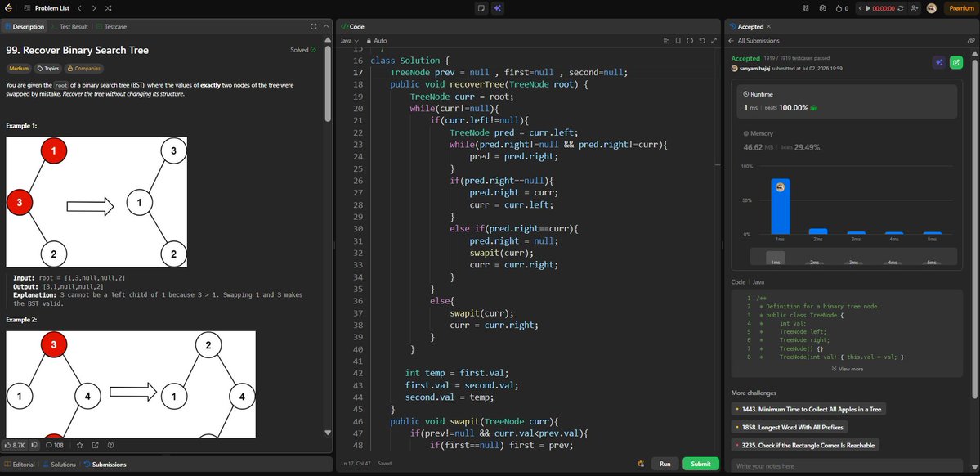
Task: Click the purple AI analyze button
Action: coord(938,62)
